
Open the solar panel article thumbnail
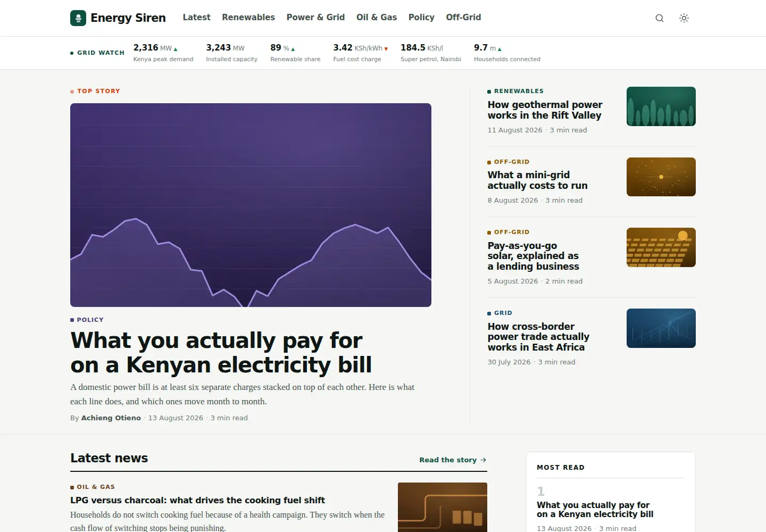pyautogui.click(x=661, y=247)
